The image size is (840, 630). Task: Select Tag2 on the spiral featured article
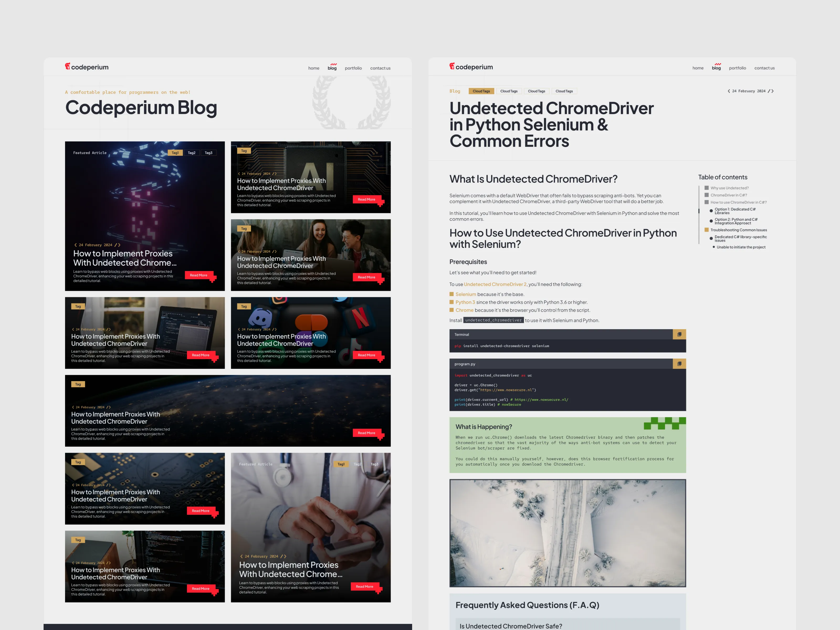[x=191, y=153]
